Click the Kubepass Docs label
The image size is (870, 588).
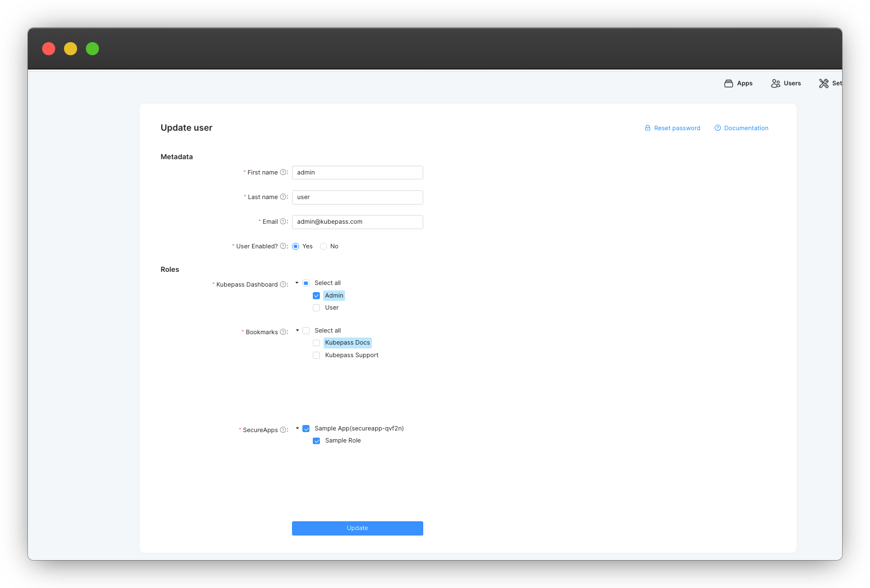(348, 342)
